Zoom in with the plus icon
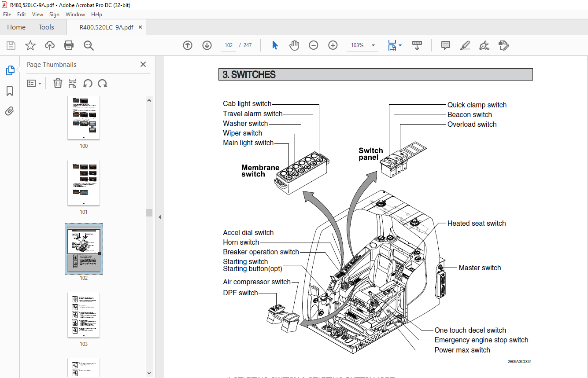 [x=333, y=45]
